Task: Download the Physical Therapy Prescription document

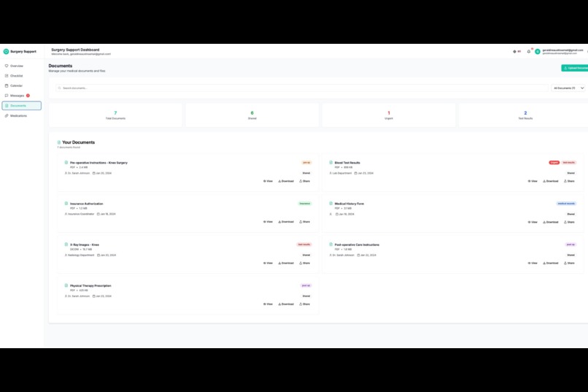Action: pyautogui.click(x=286, y=304)
